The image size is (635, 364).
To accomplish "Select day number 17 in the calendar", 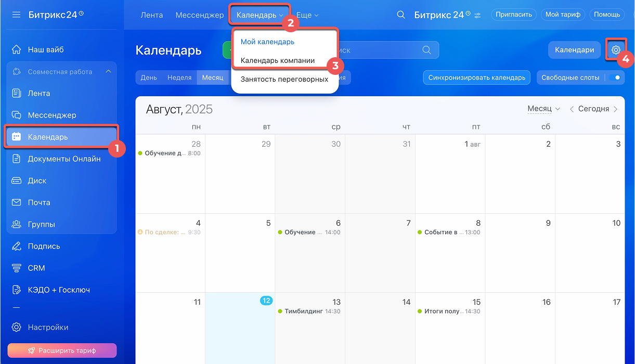I will pos(616,302).
